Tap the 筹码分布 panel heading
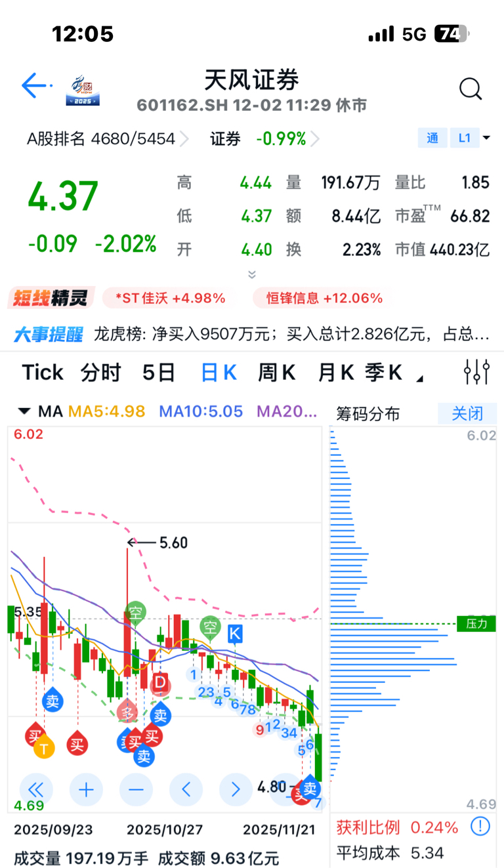 (368, 414)
